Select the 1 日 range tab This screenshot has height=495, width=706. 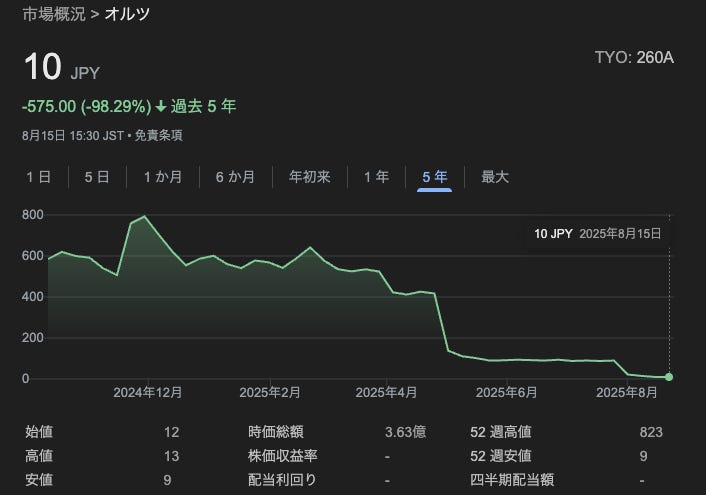pos(38,177)
